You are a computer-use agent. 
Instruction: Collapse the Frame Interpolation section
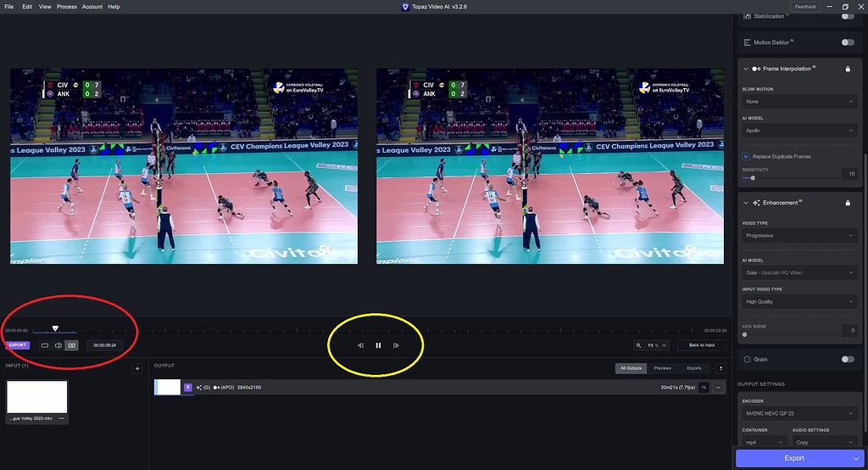[746, 69]
